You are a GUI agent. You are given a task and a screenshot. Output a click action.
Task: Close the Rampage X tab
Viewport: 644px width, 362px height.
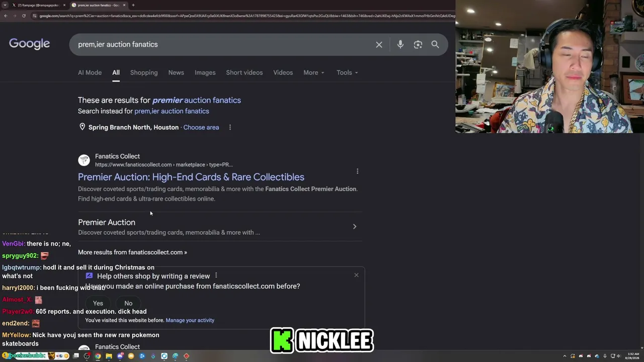click(x=64, y=5)
